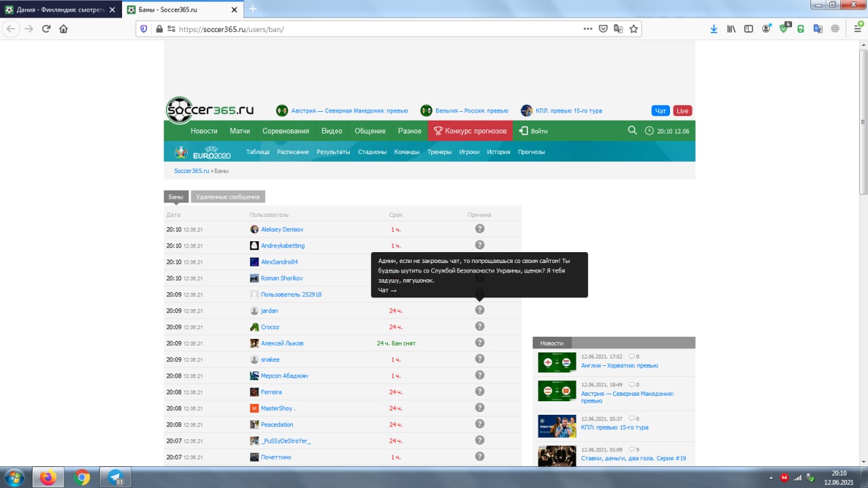
Task: Show ban reason for Peacedation
Action: pyautogui.click(x=479, y=424)
